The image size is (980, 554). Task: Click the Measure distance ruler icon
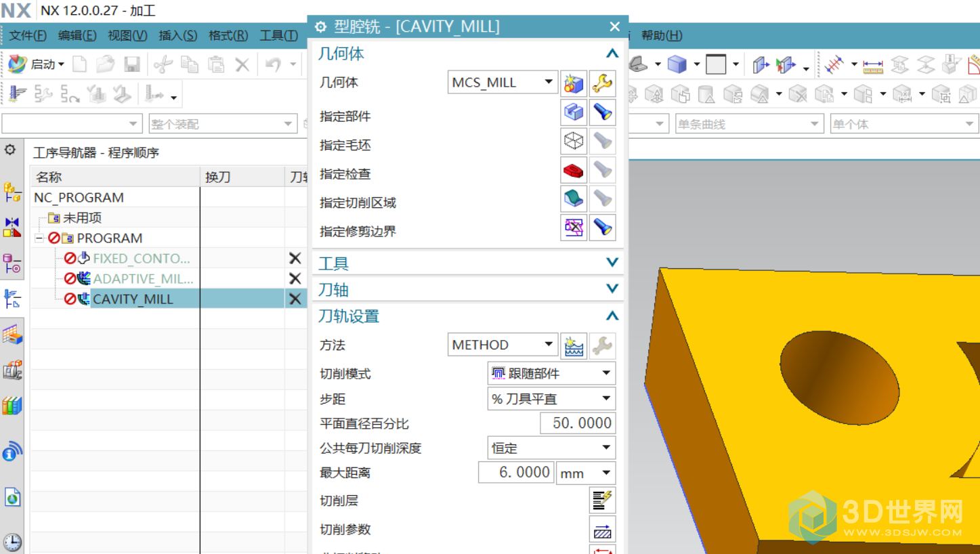[x=873, y=65]
